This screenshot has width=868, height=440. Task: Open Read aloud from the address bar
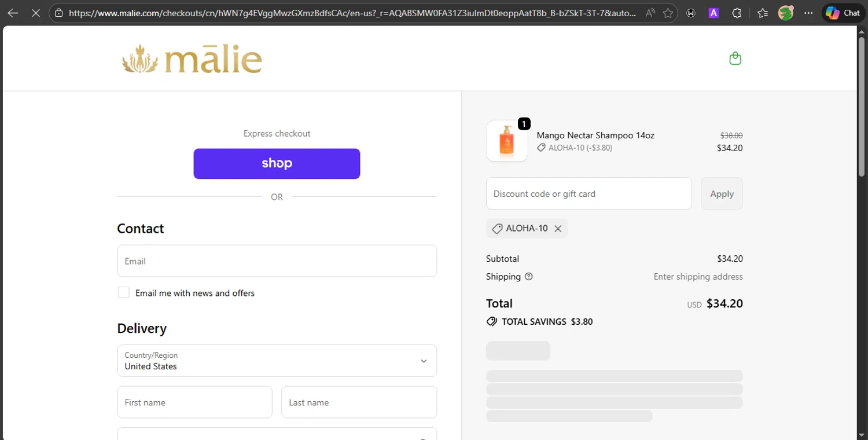(650, 13)
